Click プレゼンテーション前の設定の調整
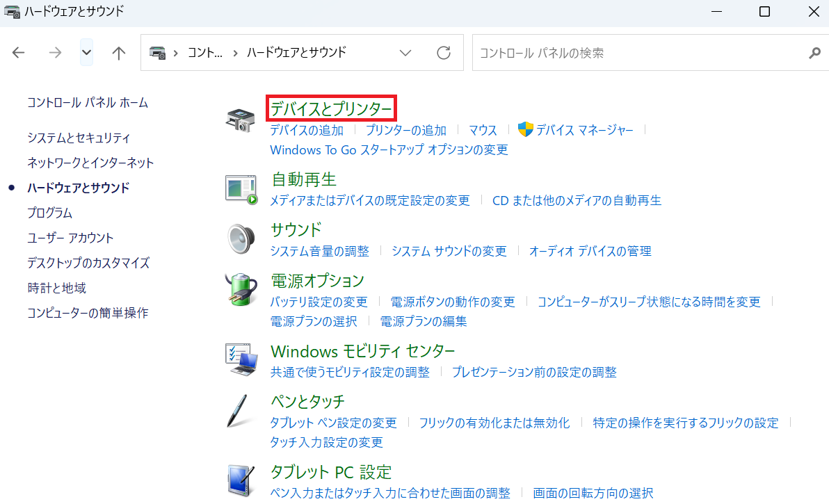Viewport: 829px width, 504px height. (x=535, y=373)
